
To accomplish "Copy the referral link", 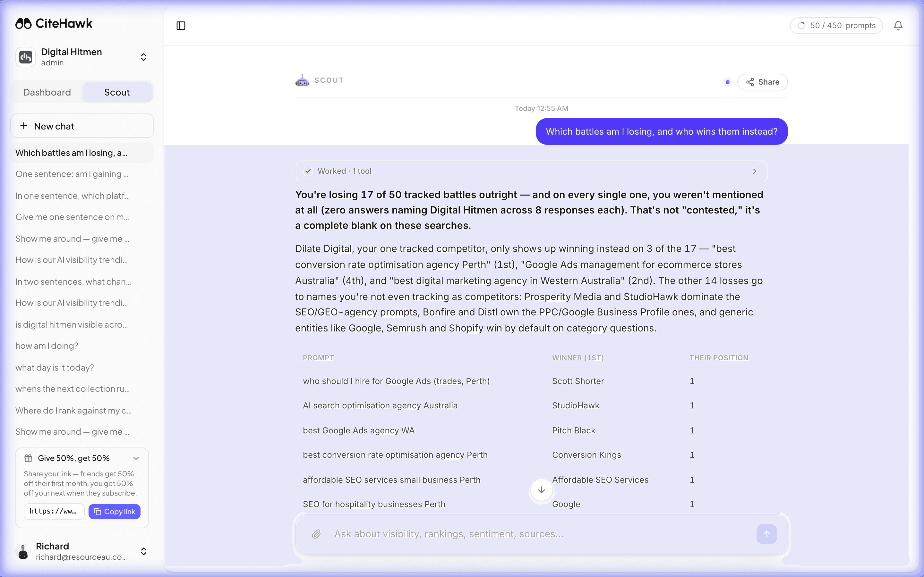I will [115, 511].
